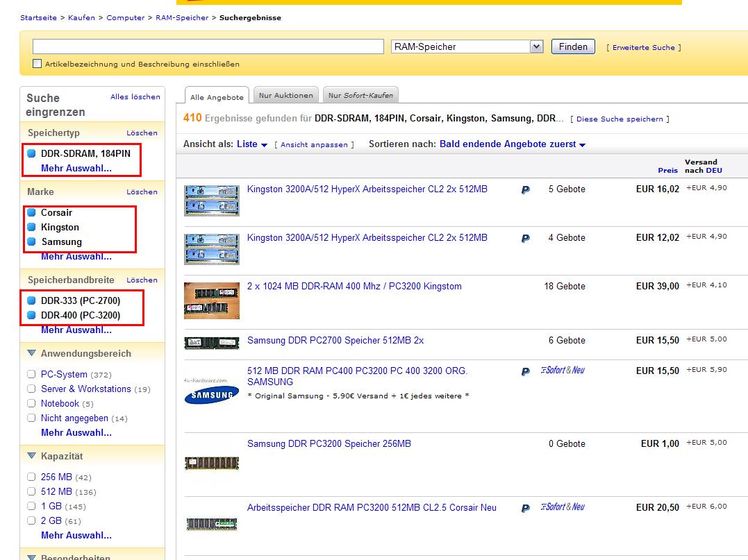Viewport: 748px width, 560px height.
Task: Switch to the Nur Sofort-Kaufen tab
Action: [x=360, y=95]
